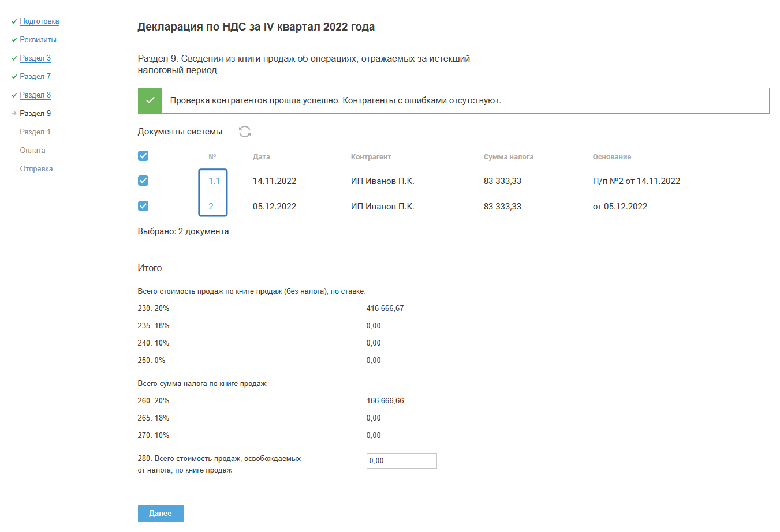
Task: Go to Реквизиты step
Action: 38,40
